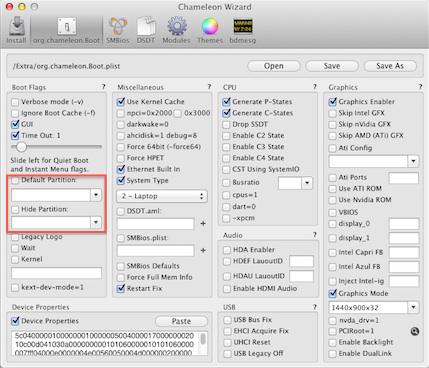Open the SMBios toolbar icon
This screenshot has height=368, width=429.
(118, 30)
